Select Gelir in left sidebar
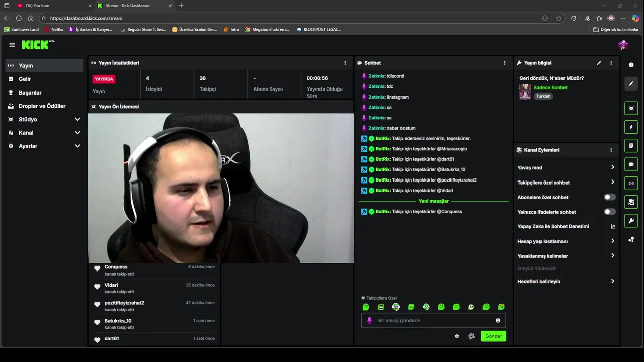Screen dimensions: 644x362 44,79
